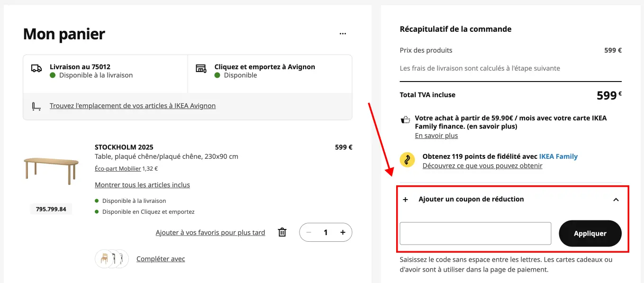
Task: Decrease the STOCKHOLM table quantity
Action: coord(308,232)
